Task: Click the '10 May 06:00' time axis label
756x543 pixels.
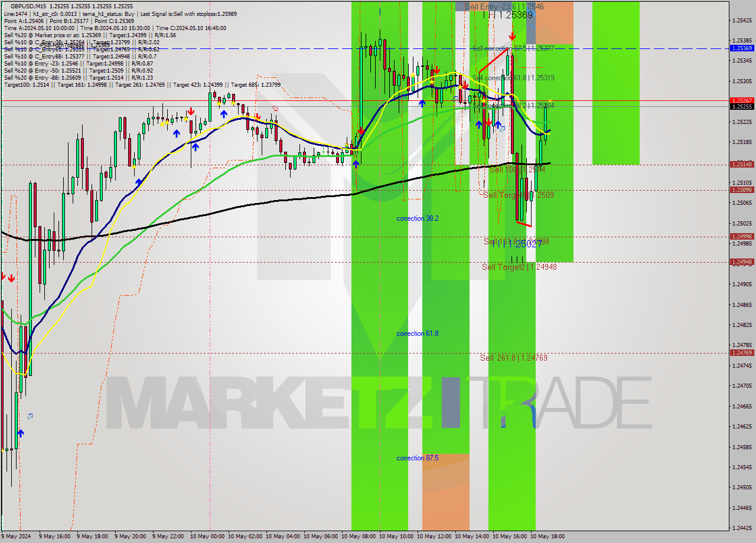Action: pyautogui.click(x=320, y=537)
